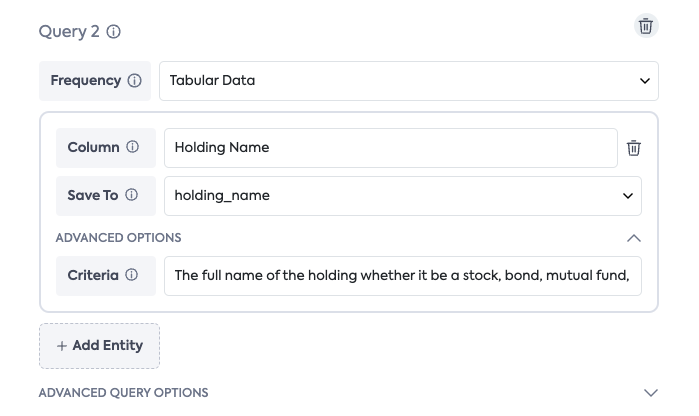Screen dimensions: 699x416
Task: Show the Frequency info tooltip icon
Action: [x=135, y=81]
